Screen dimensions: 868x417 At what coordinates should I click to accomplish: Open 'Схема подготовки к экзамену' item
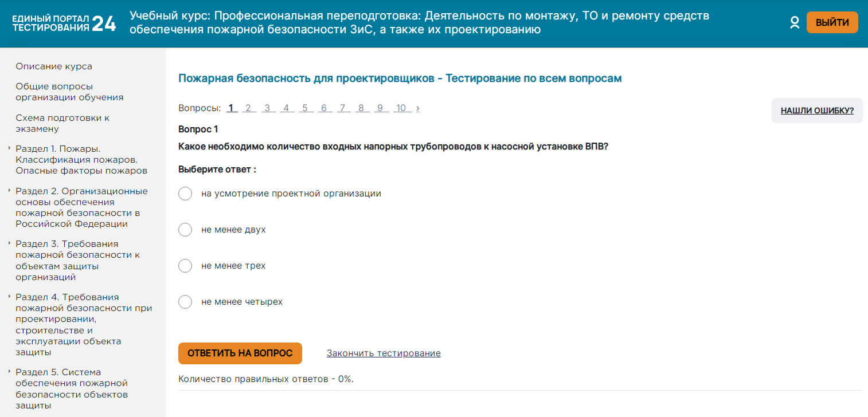coord(62,123)
